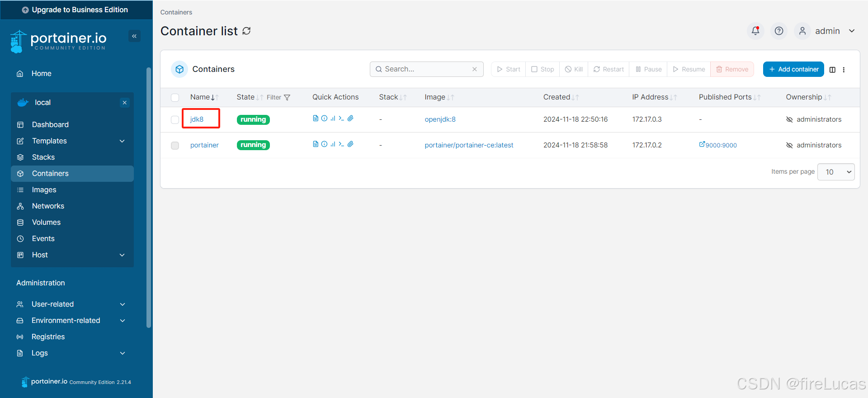Image resolution: width=868 pixels, height=398 pixels.
Task: Expand the Host menu
Action: click(x=72, y=255)
